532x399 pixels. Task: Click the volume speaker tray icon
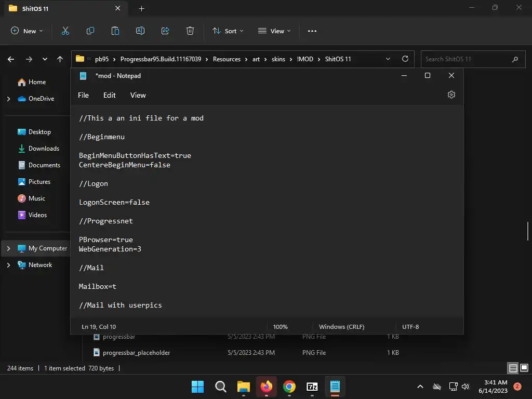(465, 387)
